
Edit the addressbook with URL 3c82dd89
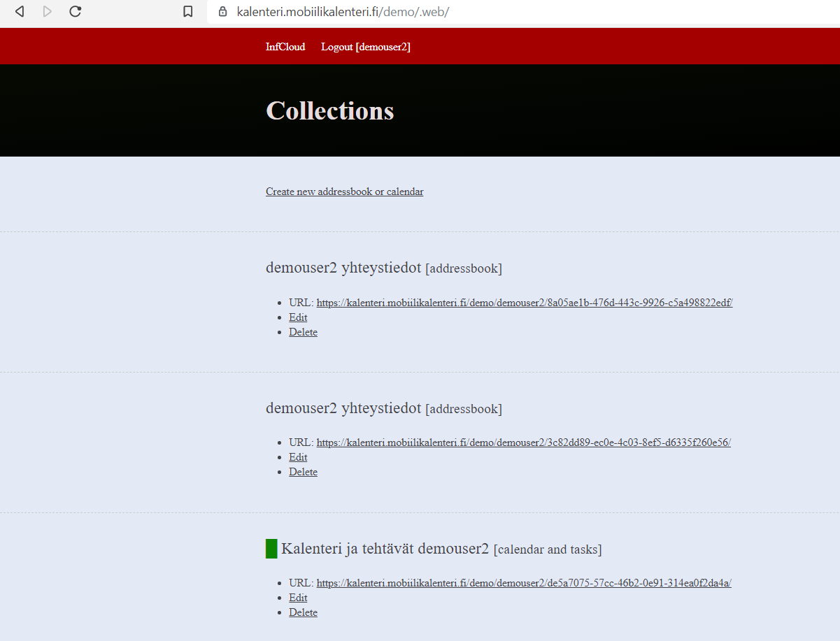[298, 457]
